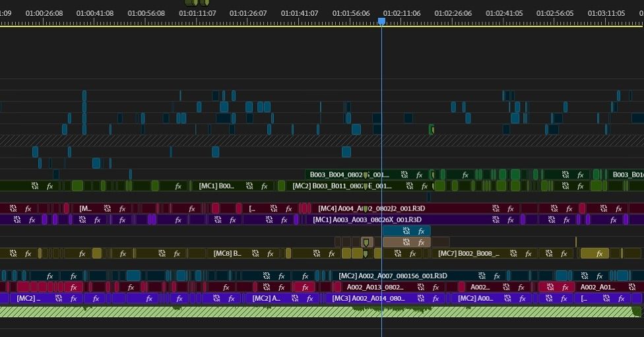This screenshot has width=644, height=337.
Task: Click fx badge on [MC2] A002_A007 clip
Action: click(497, 276)
